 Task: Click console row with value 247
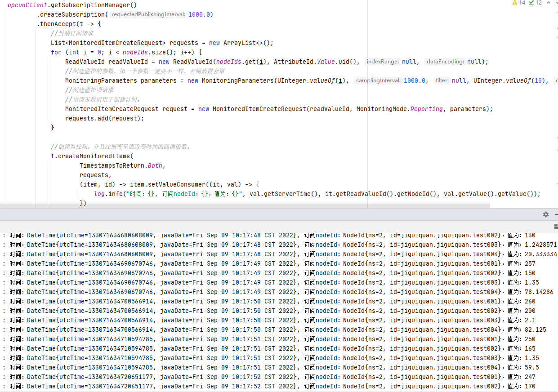279,377
